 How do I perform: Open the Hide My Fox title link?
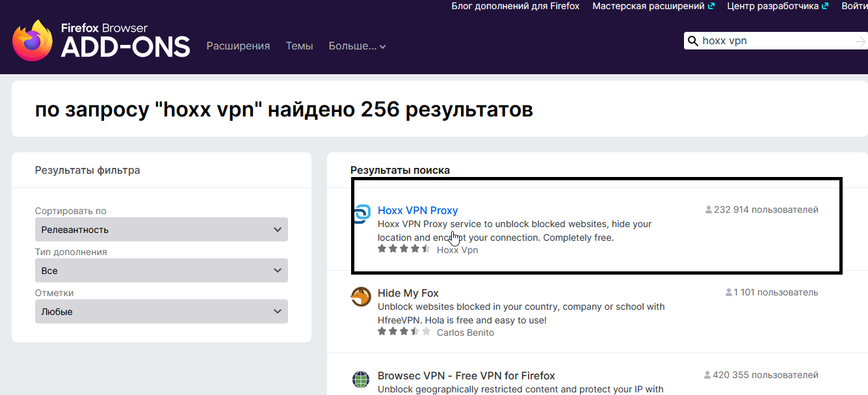[x=408, y=293]
